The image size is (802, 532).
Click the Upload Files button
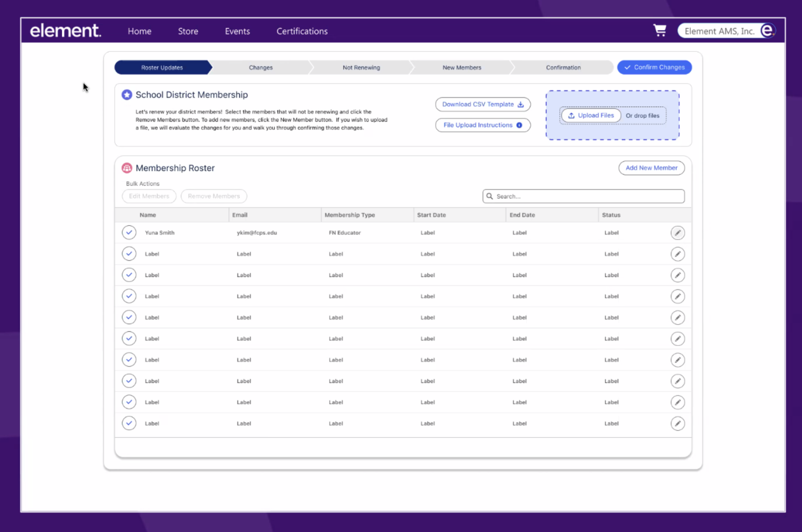tap(591, 116)
